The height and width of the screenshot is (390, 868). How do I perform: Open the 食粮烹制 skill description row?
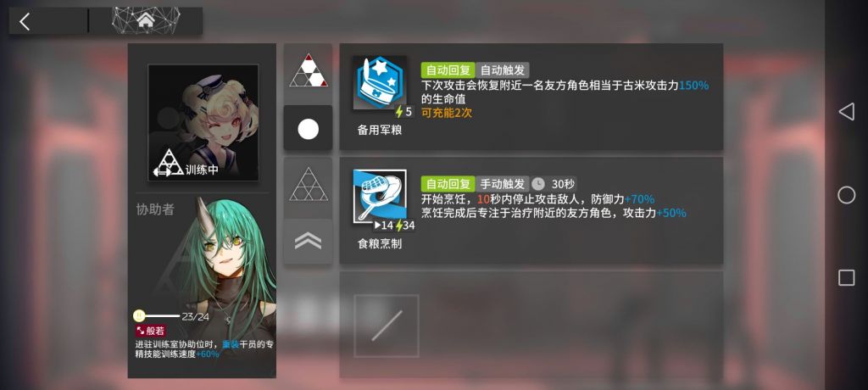(531, 211)
